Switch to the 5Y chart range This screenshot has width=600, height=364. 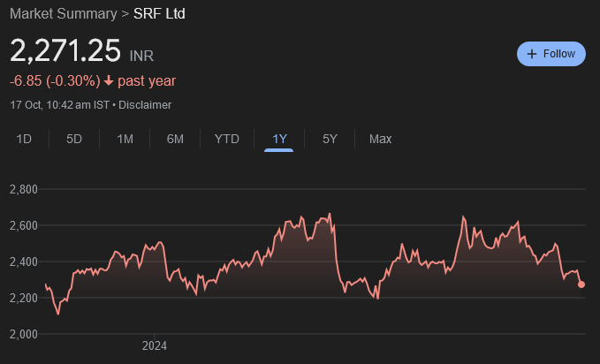(x=330, y=139)
